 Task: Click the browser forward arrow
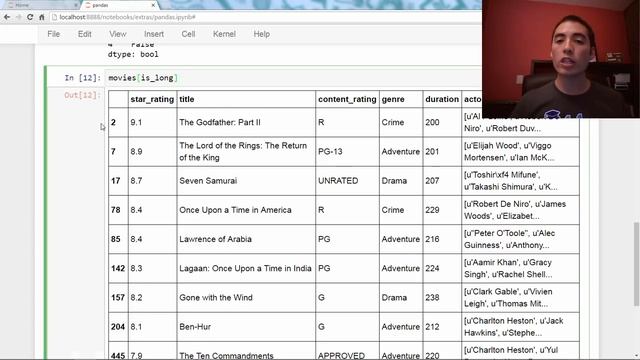pos(18,17)
